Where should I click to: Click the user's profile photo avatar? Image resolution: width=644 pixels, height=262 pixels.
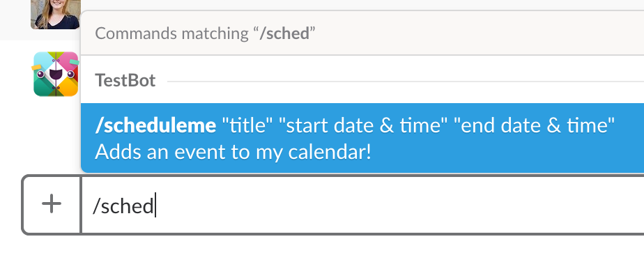click(56, 15)
